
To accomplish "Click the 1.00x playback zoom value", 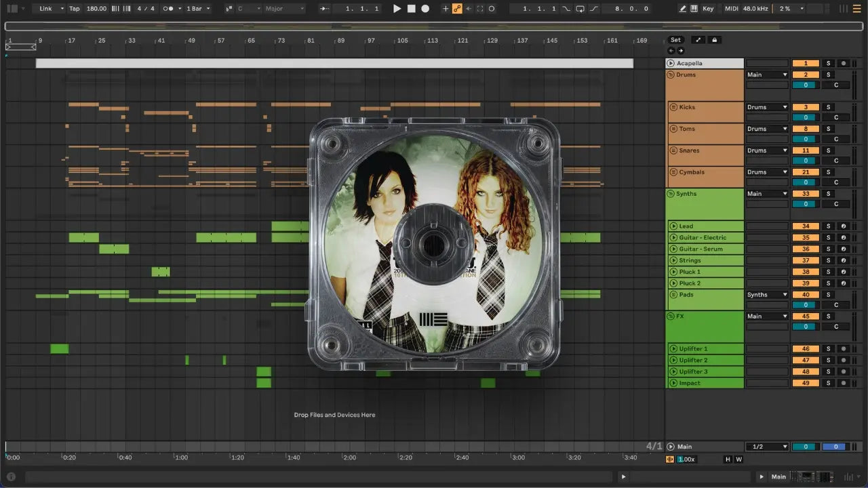I will tap(686, 460).
